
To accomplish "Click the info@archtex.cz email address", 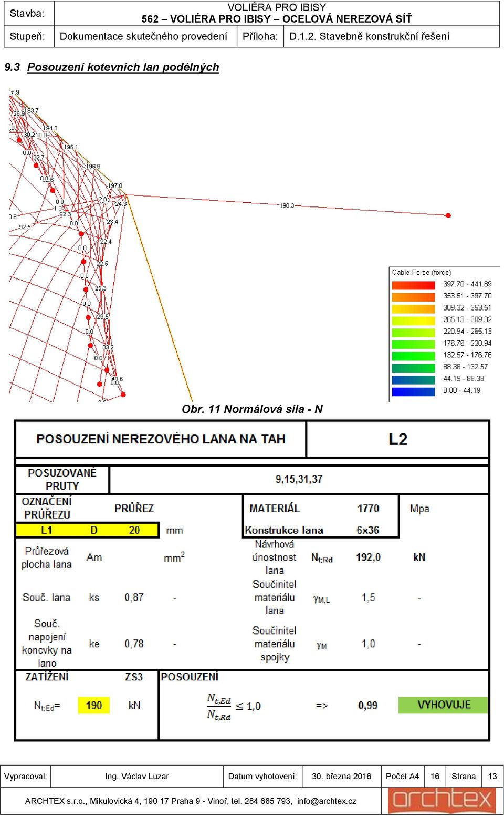I will point(327,801).
